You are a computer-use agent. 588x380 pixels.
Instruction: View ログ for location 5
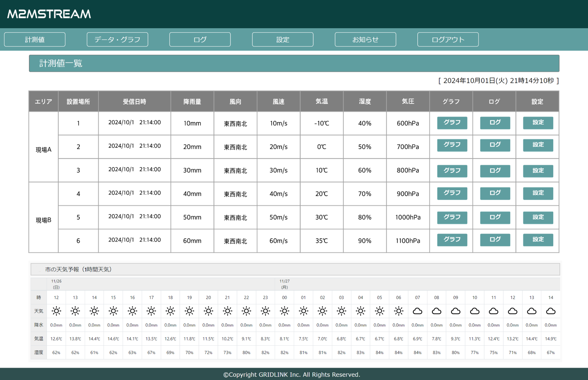(495, 217)
